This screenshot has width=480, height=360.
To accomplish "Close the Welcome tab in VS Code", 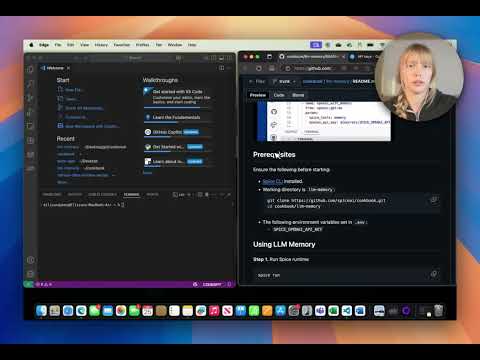I will [68, 68].
